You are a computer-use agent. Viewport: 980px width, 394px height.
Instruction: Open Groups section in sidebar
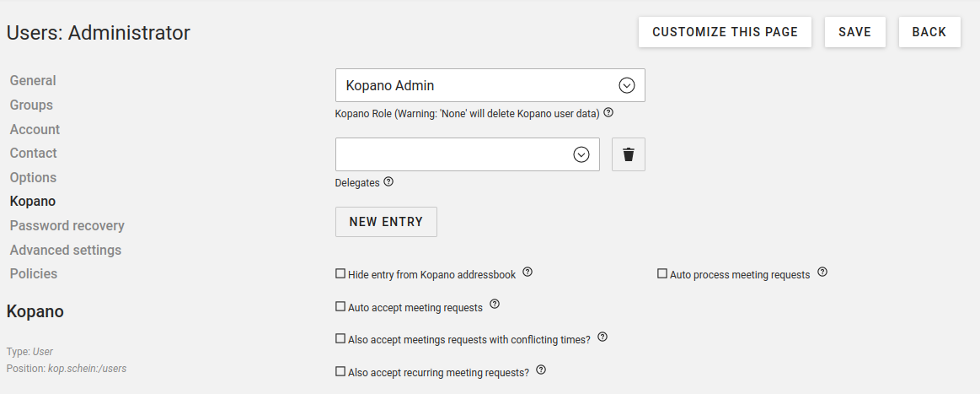click(31, 105)
